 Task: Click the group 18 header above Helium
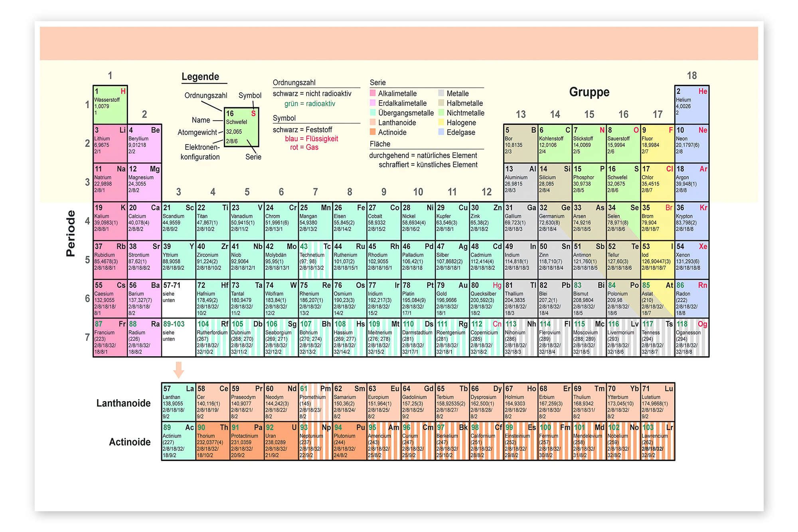[x=692, y=75]
